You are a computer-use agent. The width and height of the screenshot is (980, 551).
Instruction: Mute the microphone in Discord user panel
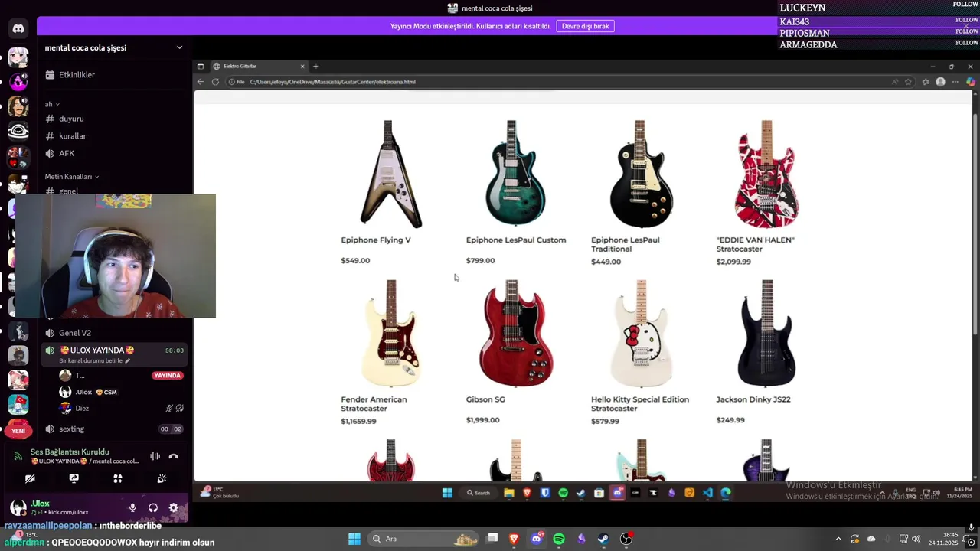click(x=132, y=507)
